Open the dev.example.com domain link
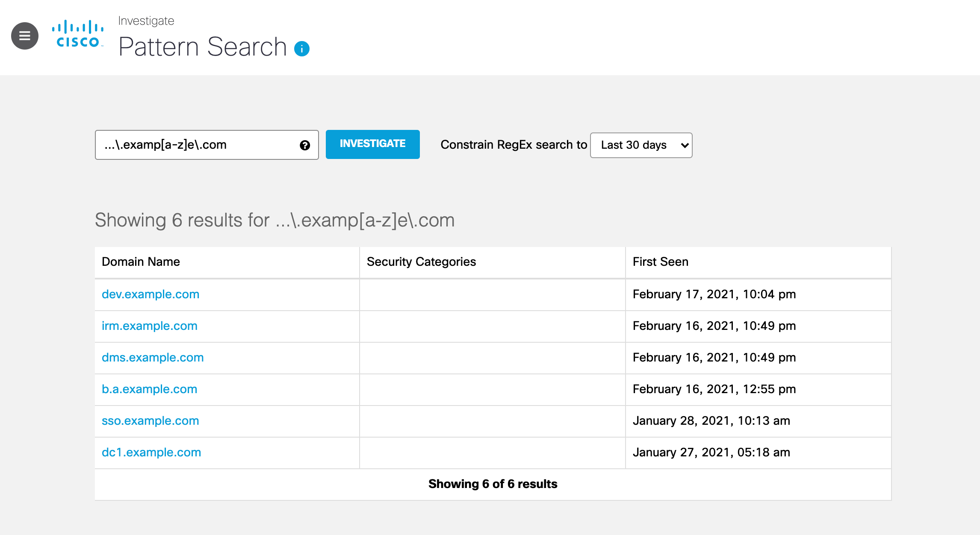This screenshot has width=980, height=535. click(151, 294)
